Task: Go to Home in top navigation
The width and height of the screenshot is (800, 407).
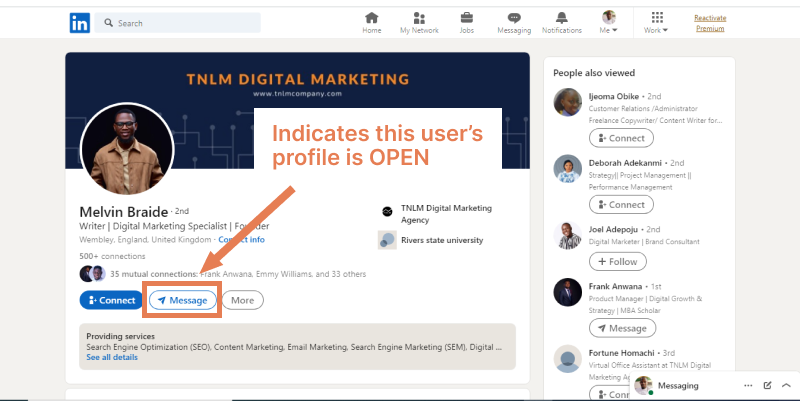Action: [x=371, y=23]
